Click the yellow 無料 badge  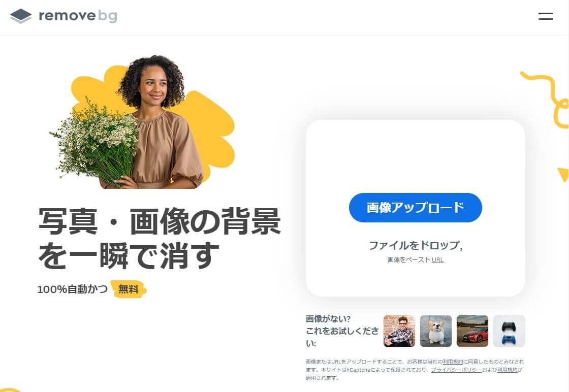129,289
